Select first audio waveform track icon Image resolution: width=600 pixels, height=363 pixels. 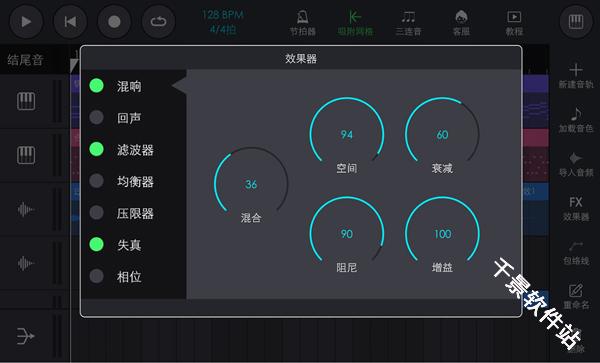tap(26, 209)
